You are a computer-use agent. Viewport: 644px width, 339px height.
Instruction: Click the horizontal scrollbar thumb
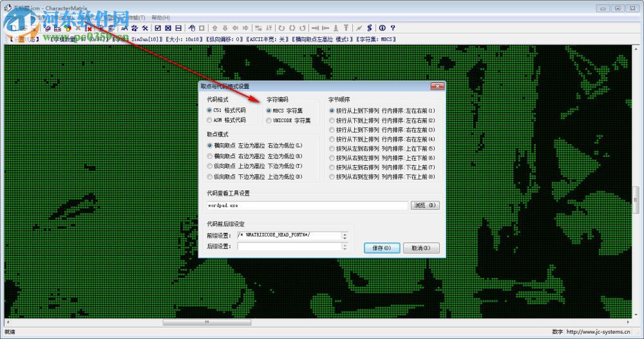pyautogui.click(x=207, y=322)
